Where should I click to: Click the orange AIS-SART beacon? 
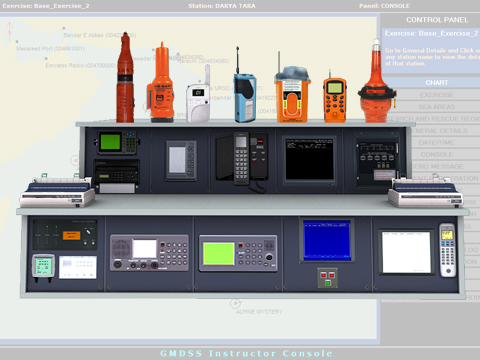[161, 82]
